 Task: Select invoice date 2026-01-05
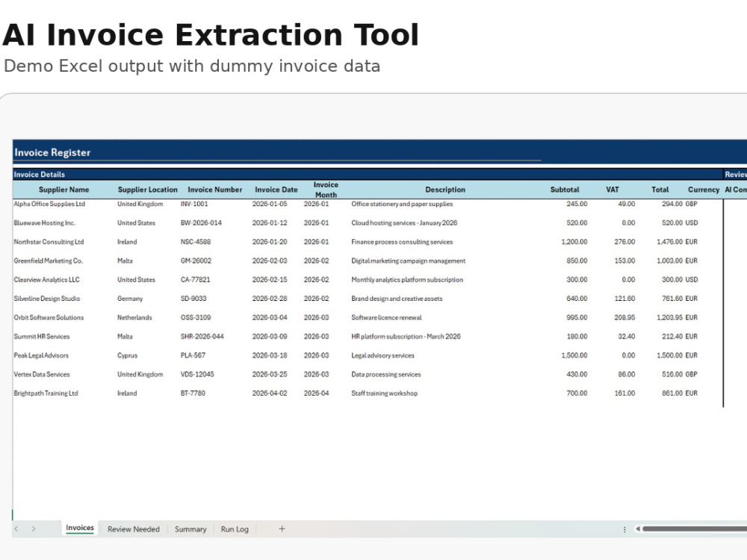click(x=270, y=204)
